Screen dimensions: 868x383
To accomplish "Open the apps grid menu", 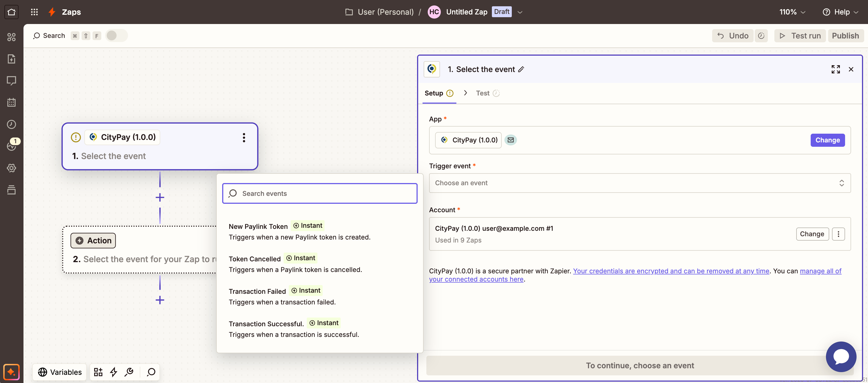I will click(34, 12).
